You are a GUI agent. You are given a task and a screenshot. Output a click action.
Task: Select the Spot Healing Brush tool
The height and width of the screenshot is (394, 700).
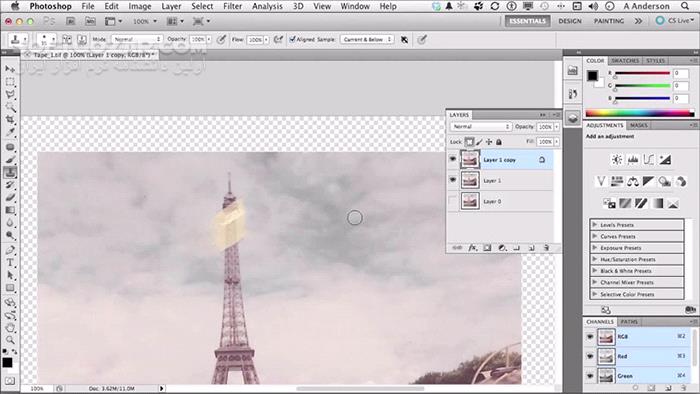(x=10, y=147)
